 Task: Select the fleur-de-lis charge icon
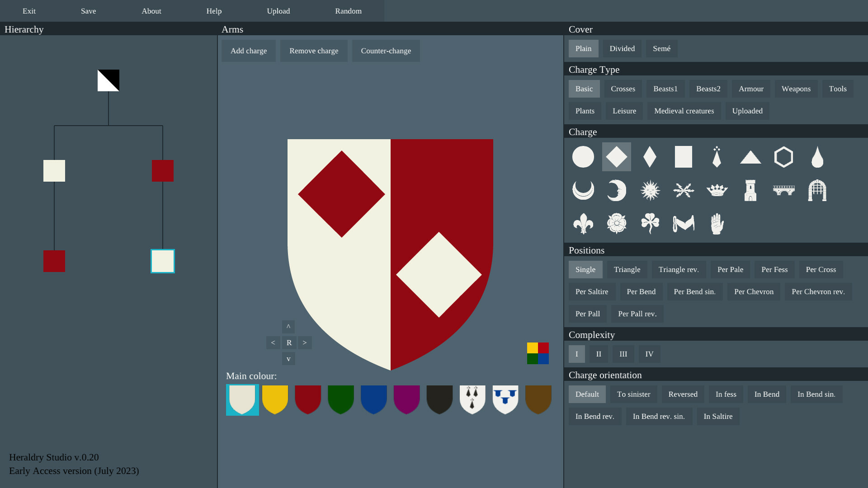[x=583, y=224]
